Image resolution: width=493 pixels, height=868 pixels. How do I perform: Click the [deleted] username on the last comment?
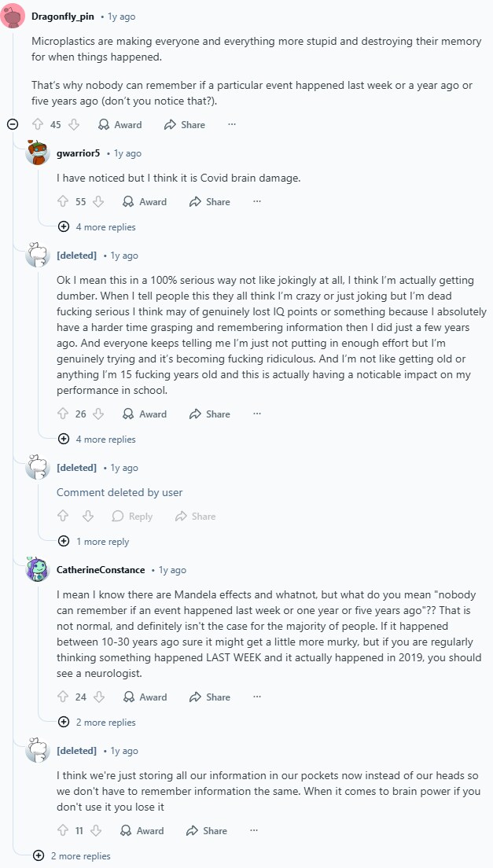point(76,750)
